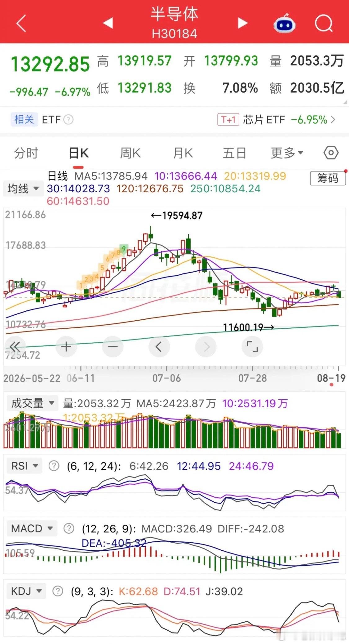Open the 更多 period dropdown

pyautogui.click(x=287, y=153)
